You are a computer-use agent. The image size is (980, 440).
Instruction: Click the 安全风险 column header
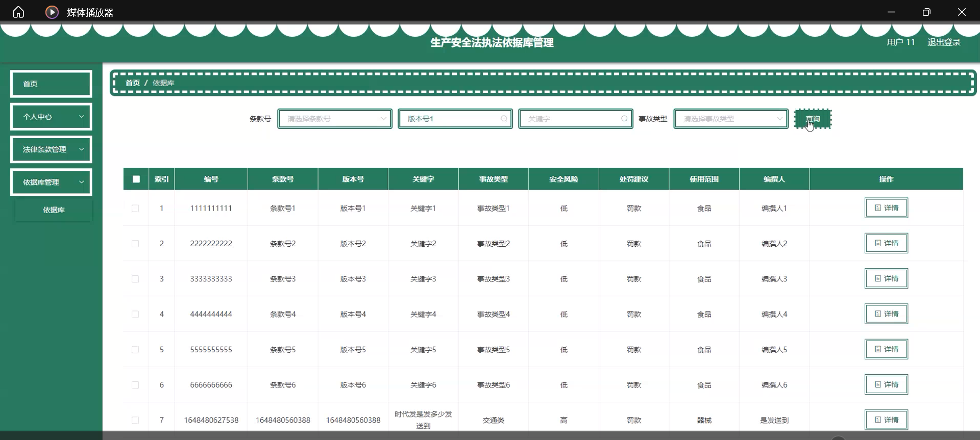[x=563, y=179]
